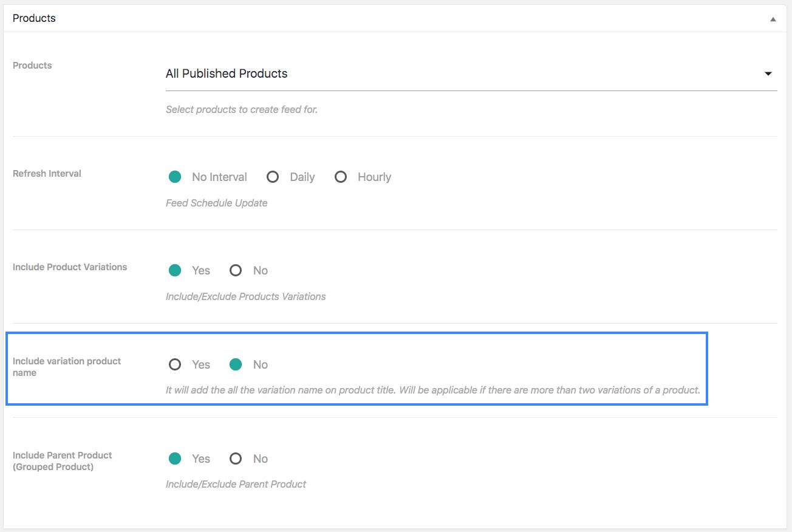Click the Include variation product name label
792x532 pixels.
(67, 367)
